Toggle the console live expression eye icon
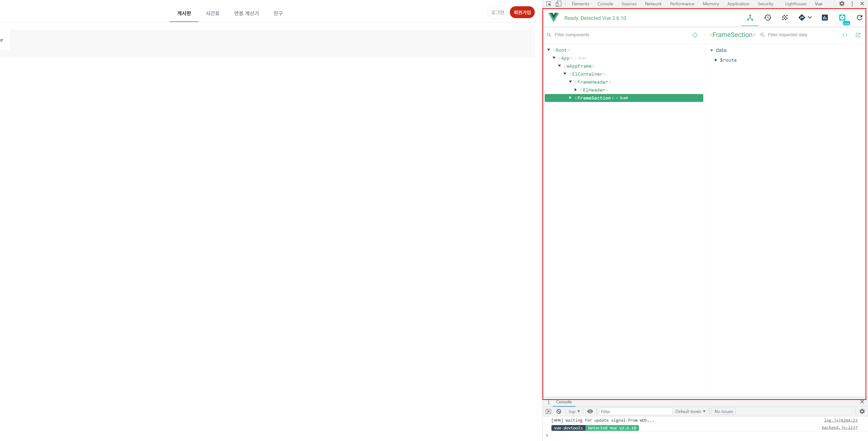This screenshot has height=441, width=868. tap(590, 411)
